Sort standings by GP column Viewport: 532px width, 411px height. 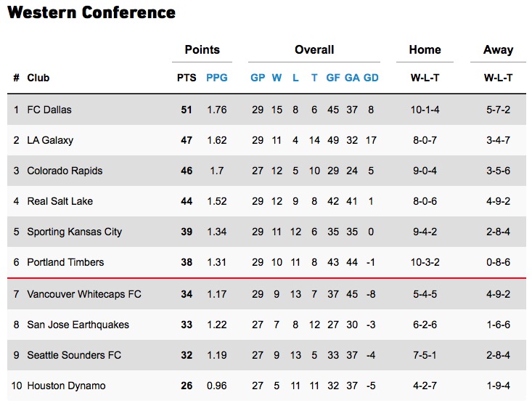coord(258,78)
